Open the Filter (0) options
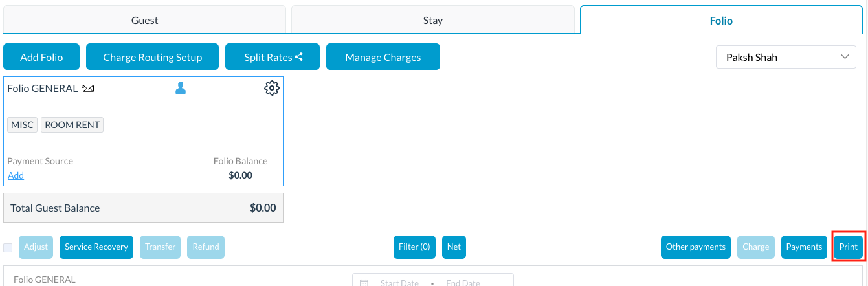The width and height of the screenshot is (868, 286). [414, 247]
